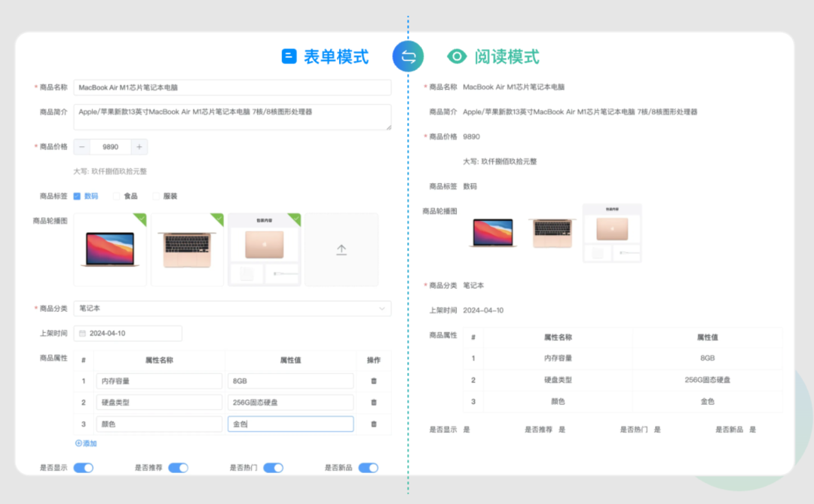Click 操作 column header

(x=374, y=360)
